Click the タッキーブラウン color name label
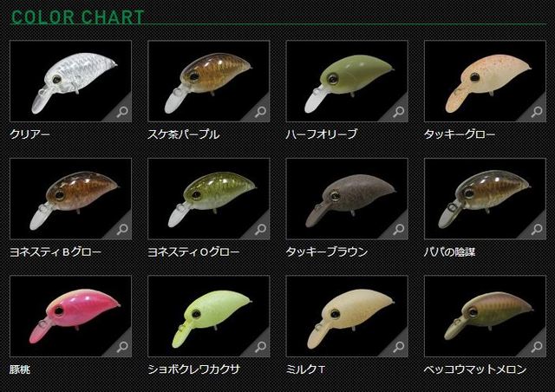The height and width of the screenshot is (392, 555). click(327, 252)
